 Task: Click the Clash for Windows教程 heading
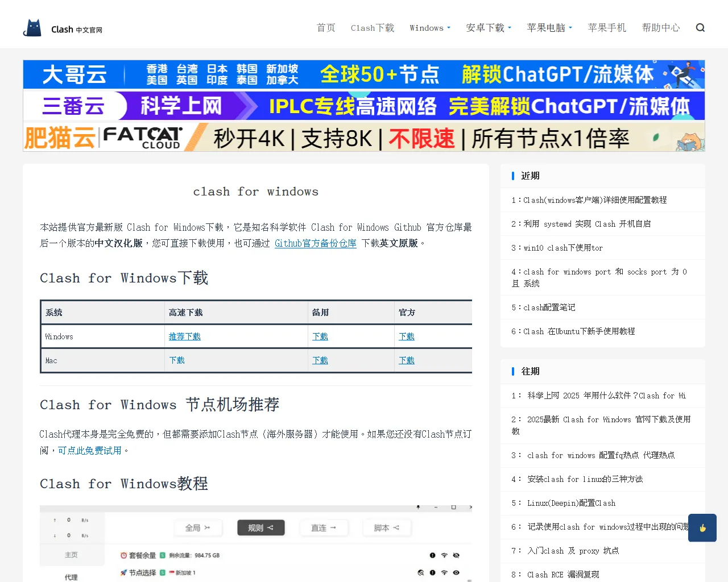pyautogui.click(x=124, y=484)
